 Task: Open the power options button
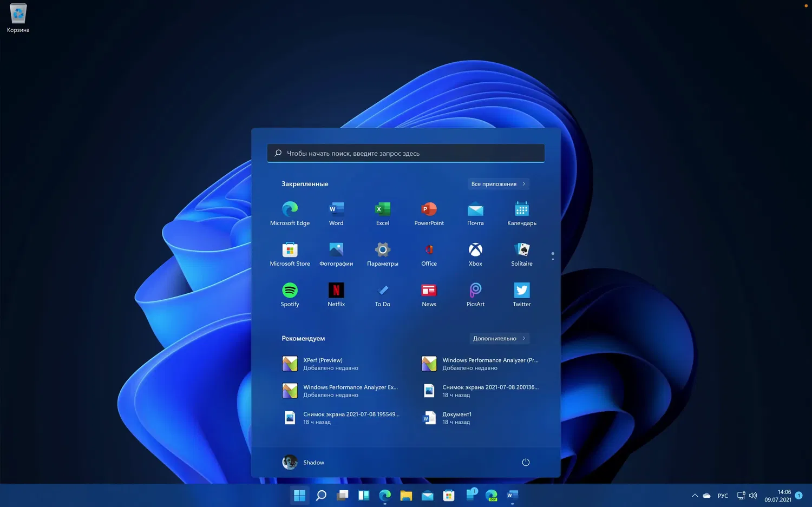pos(526,462)
